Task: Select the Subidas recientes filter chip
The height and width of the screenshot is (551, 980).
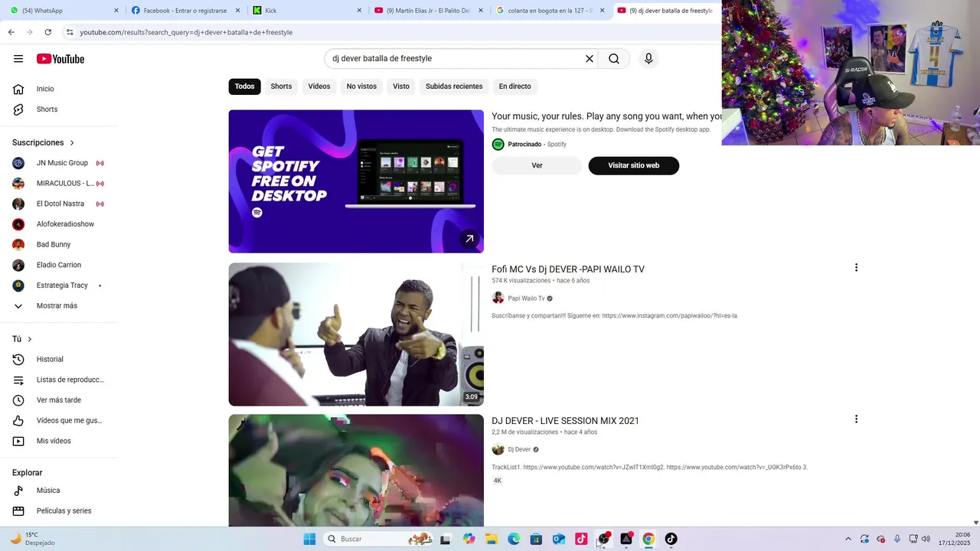Action: 454,86
